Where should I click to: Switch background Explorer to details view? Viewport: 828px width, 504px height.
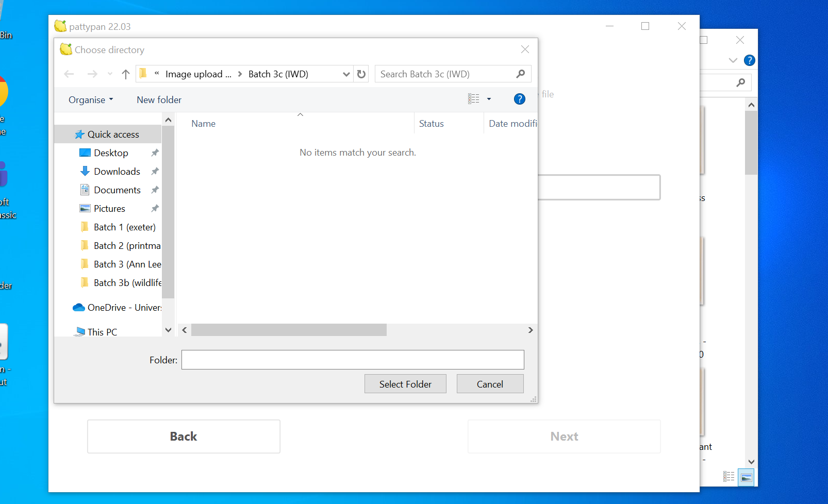click(x=729, y=477)
